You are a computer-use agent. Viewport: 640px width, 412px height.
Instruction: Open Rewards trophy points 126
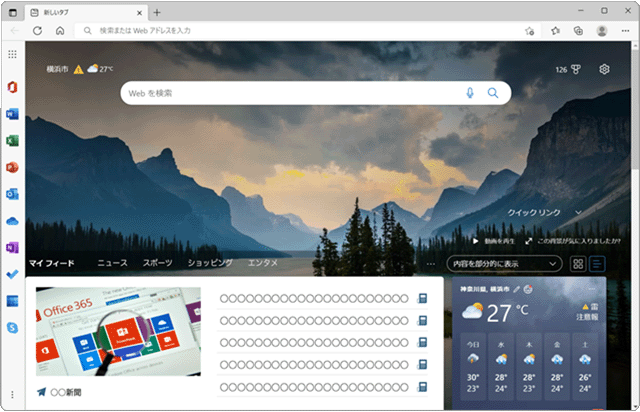point(568,69)
